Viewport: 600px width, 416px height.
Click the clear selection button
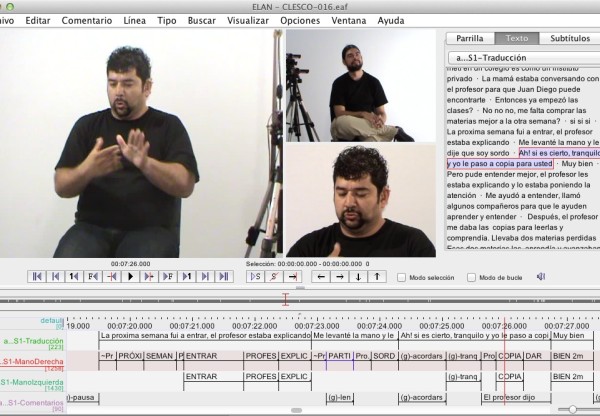point(274,276)
